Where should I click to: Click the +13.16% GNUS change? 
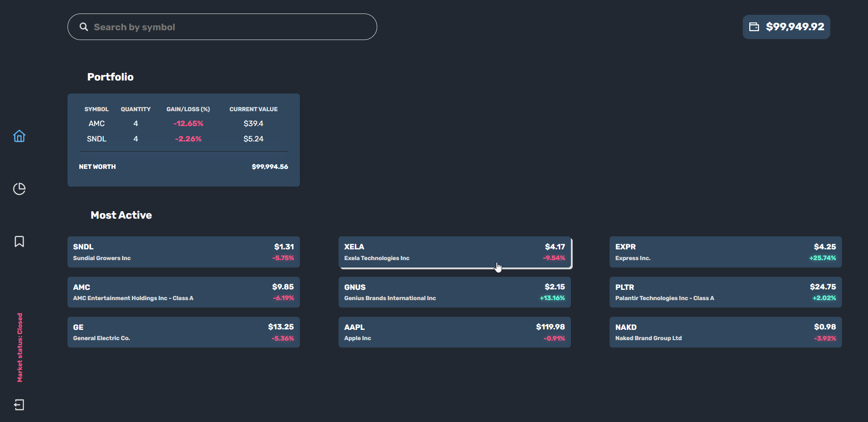(552, 298)
